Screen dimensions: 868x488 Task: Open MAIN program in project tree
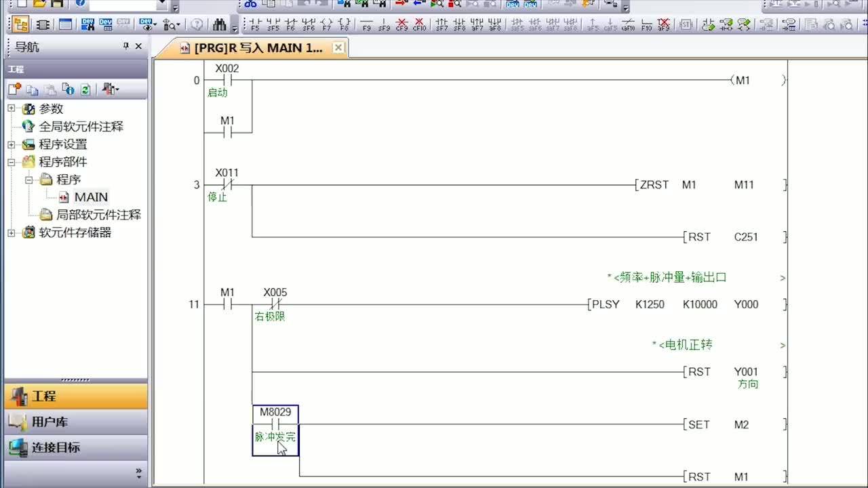91,197
